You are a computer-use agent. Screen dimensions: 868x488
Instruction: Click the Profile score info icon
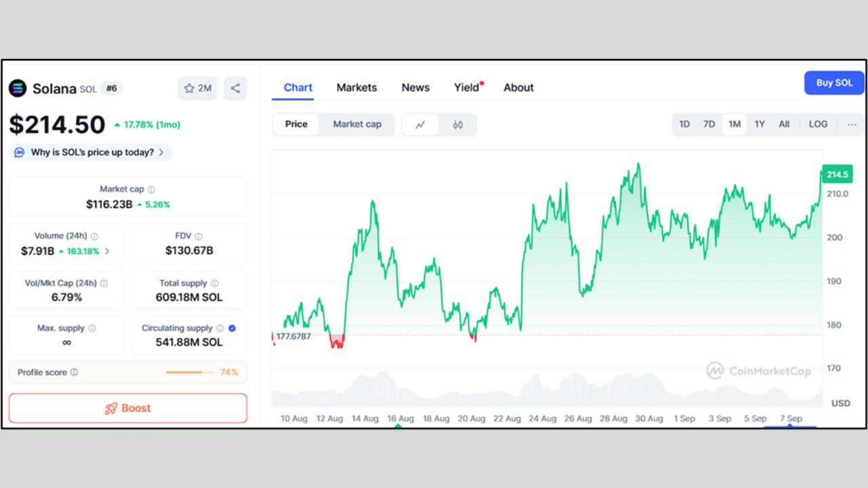(75, 372)
